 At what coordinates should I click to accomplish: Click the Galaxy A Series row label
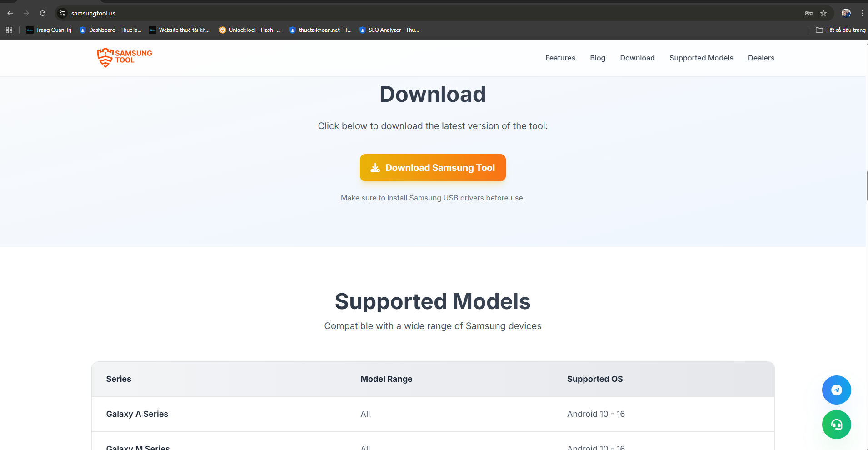pos(137,414)
